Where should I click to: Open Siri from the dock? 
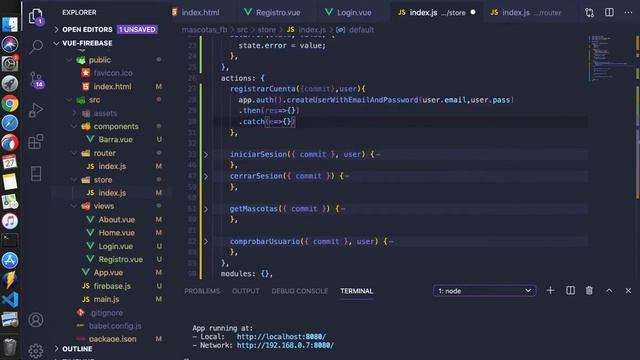tap(10, 44)
